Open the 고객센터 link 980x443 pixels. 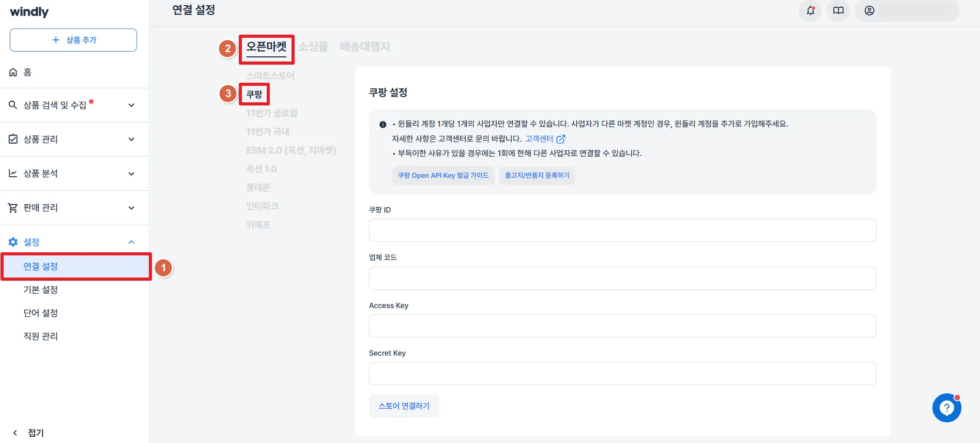pos(539,139)
